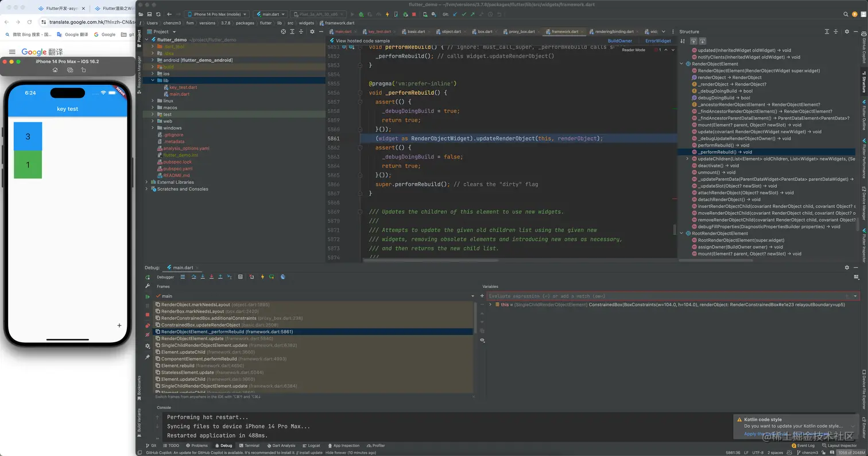Switch to the proxy_box.dart editor tab
Screen dimensions: 868x456
tap(521, 32)
